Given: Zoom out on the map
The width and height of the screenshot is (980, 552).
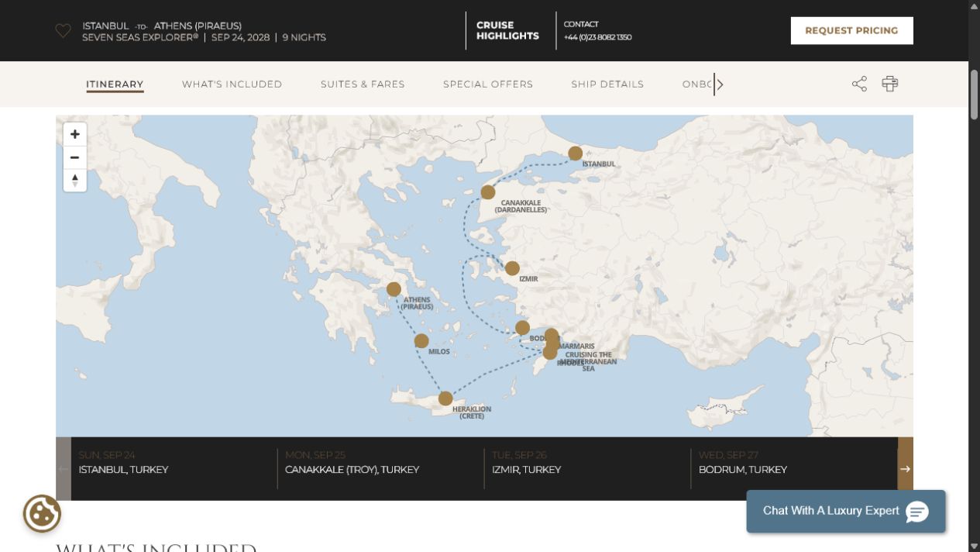Looking at the screenshot, I should click(74, 157).
